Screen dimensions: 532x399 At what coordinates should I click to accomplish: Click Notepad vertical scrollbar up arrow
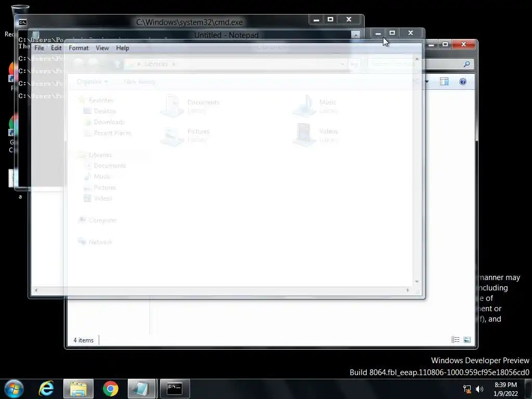coord(417,59)
